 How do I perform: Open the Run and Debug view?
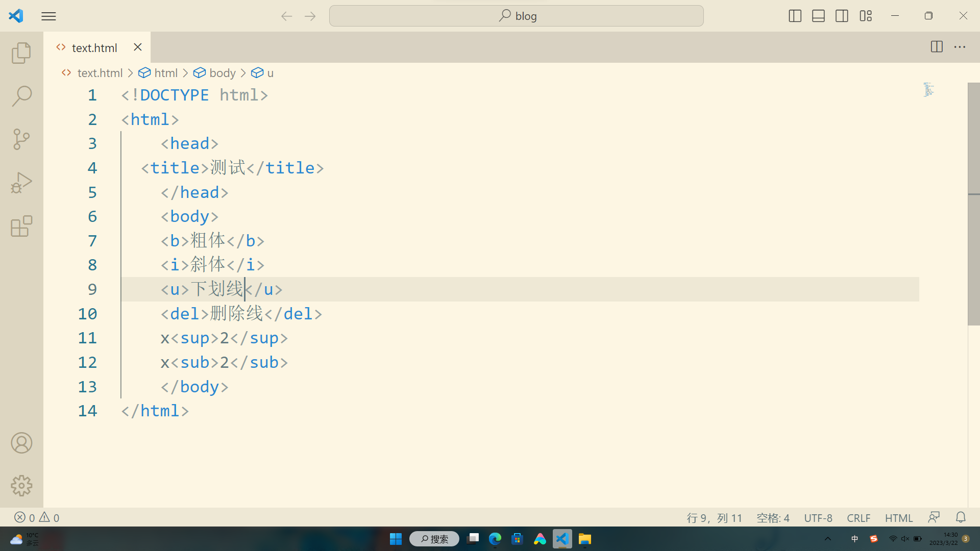[x=21, y=183]
